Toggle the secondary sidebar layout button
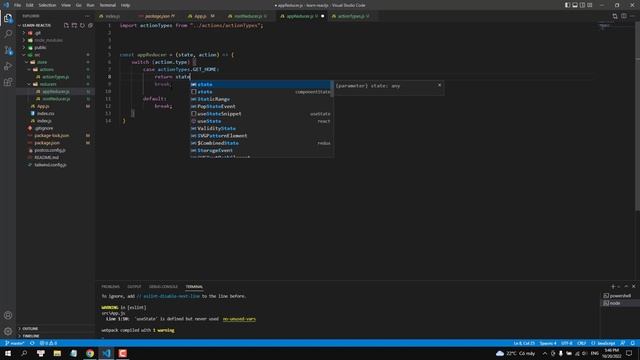640x360 pixels. pyautogui.click(x=582, y=5)
